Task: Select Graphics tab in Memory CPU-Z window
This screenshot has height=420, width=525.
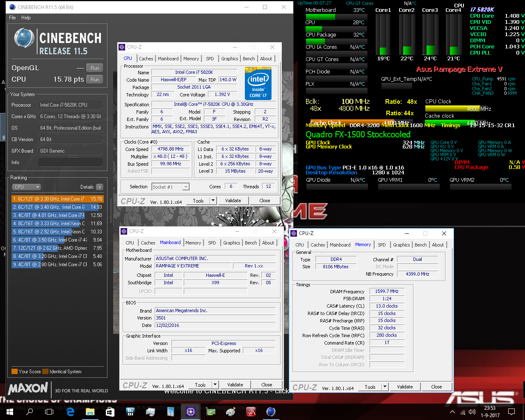Action: point(402,245)
